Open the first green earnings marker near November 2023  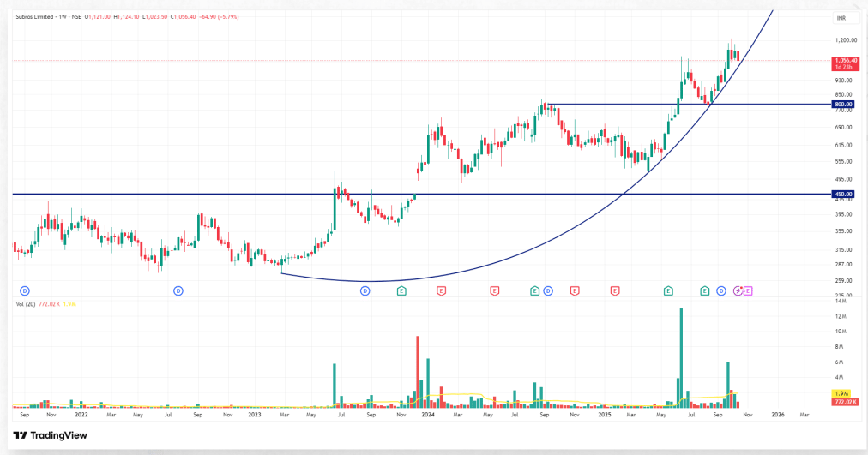tap(401, 291)
